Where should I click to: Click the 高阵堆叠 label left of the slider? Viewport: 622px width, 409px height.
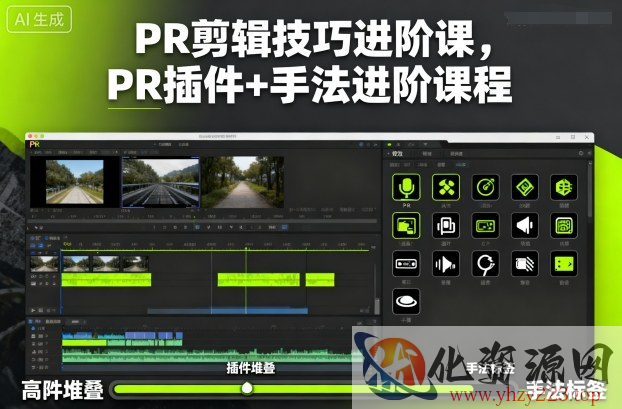coord(62,390)
